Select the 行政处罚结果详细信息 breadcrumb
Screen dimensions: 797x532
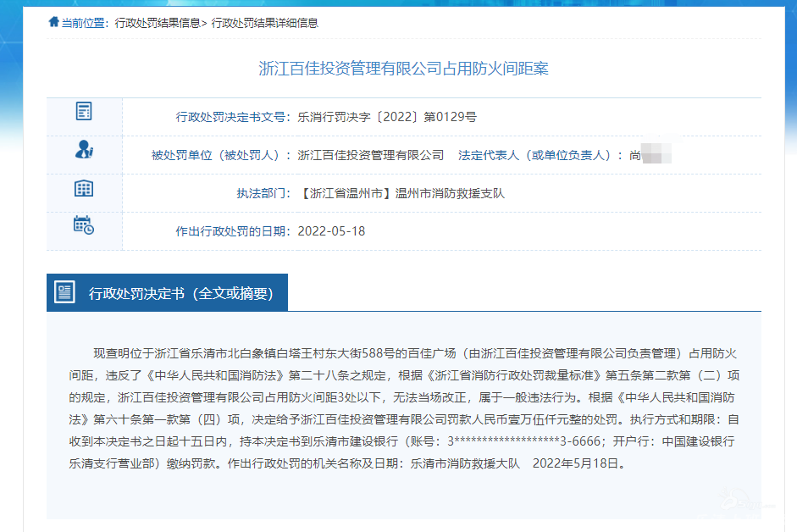tap(264, 23)
